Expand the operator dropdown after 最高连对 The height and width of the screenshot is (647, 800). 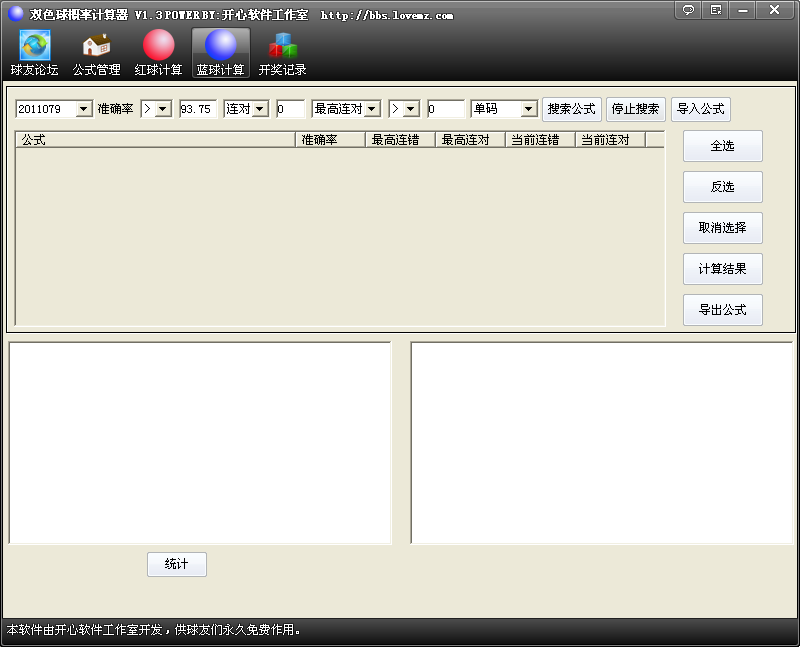coord(411,109)
